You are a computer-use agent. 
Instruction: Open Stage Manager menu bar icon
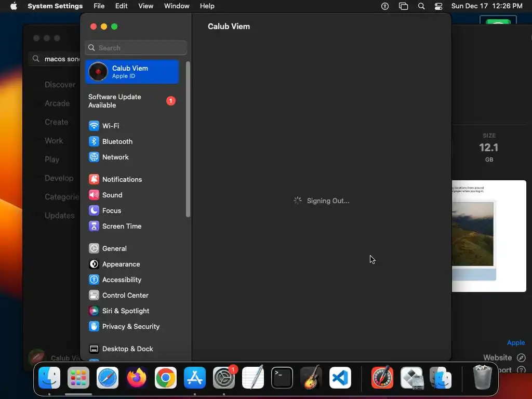tap(403, 6)
